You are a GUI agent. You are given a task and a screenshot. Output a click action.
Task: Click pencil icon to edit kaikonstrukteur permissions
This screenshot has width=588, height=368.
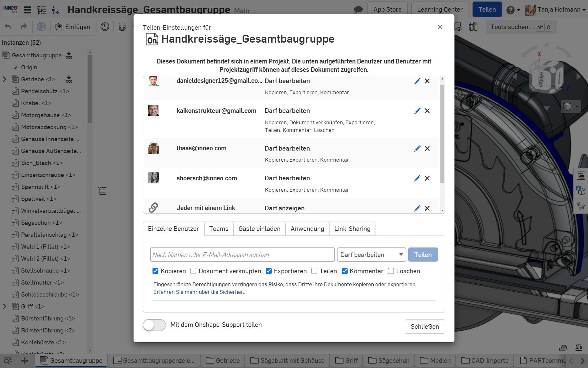417,111
